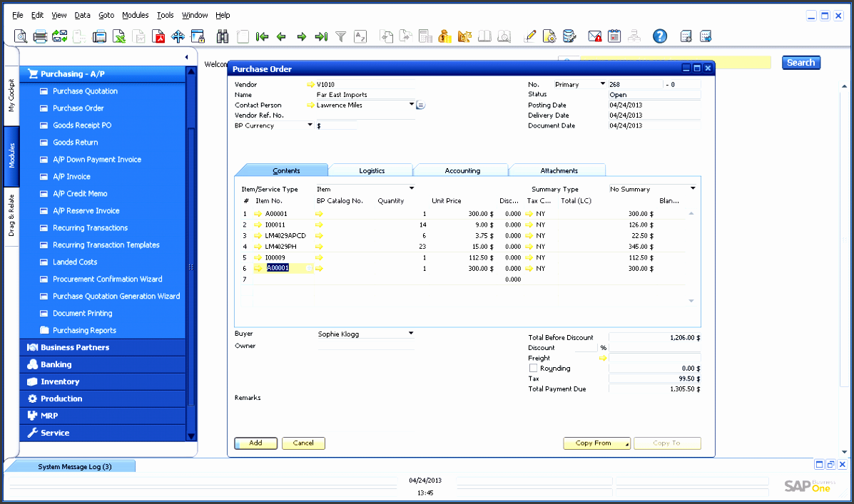This screenshot has width=854, height=504.
Task: Open the BP Currency dropdown
Action: coord(310,125)
